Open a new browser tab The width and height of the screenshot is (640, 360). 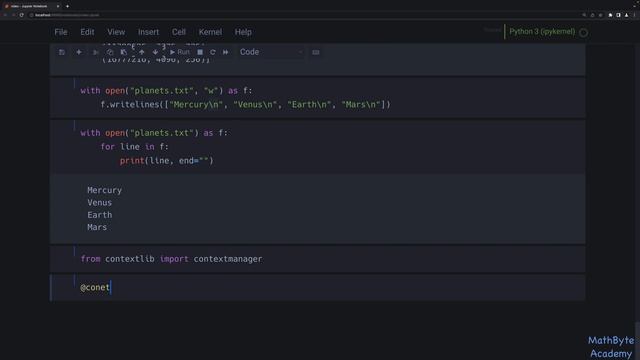pyautogui.click(x=67, y=6)
